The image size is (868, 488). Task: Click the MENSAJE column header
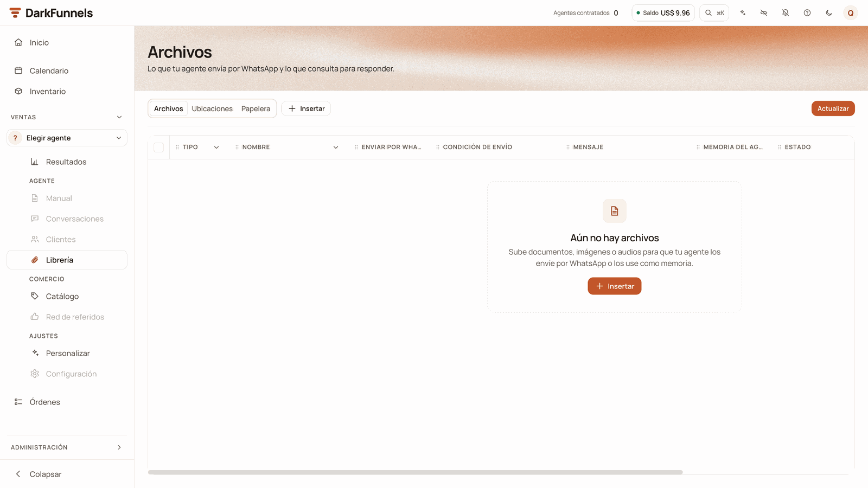[x=588, y=147]
